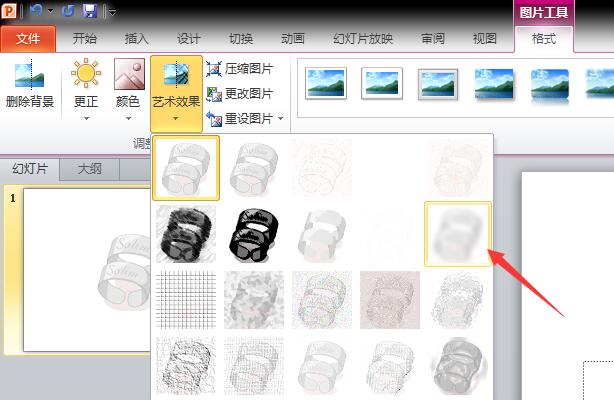Expand the 重设图片 dropdown arrow
Image resolution: width=614 pixels, height=400 pixels.
click(281, 118)
